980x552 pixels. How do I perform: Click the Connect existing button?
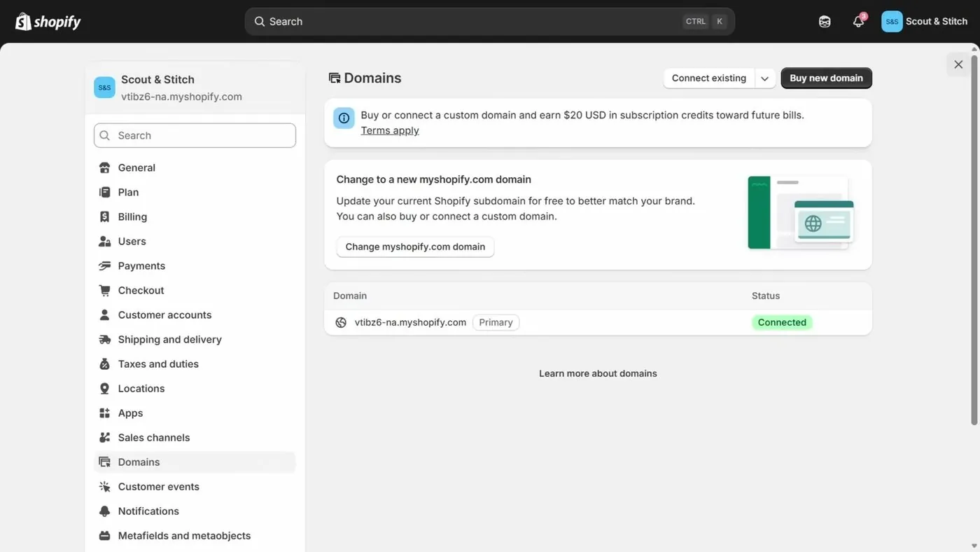709,78
